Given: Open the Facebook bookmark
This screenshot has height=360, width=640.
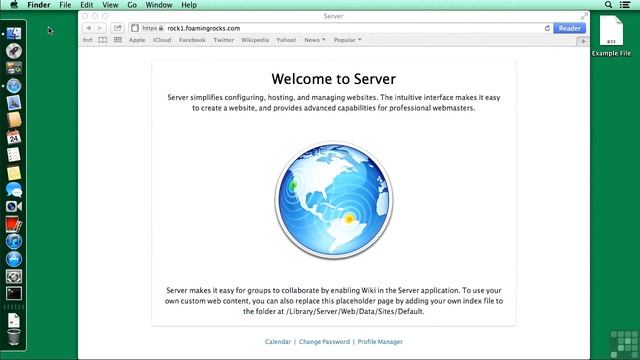Looking at the screenshot, I should coord(192,40).
